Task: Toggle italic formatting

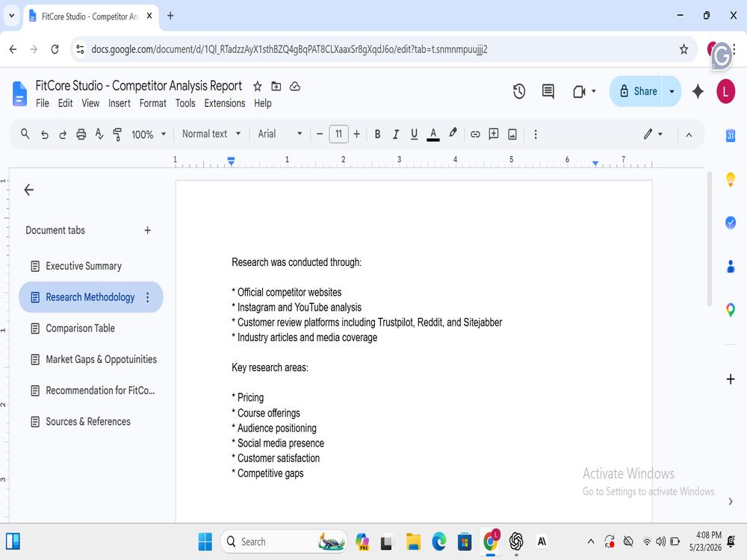Action: (395, 134)
